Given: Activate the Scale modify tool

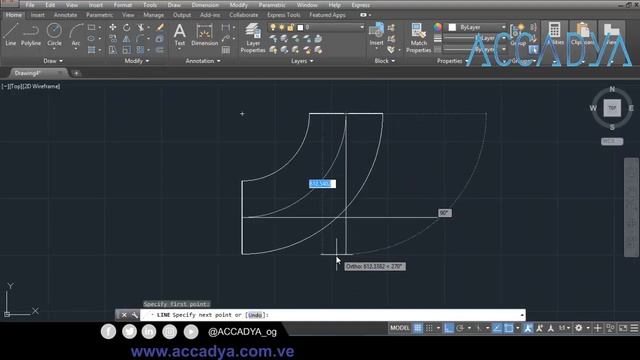Looking at the screenshot, I should (x=127, y=50).
